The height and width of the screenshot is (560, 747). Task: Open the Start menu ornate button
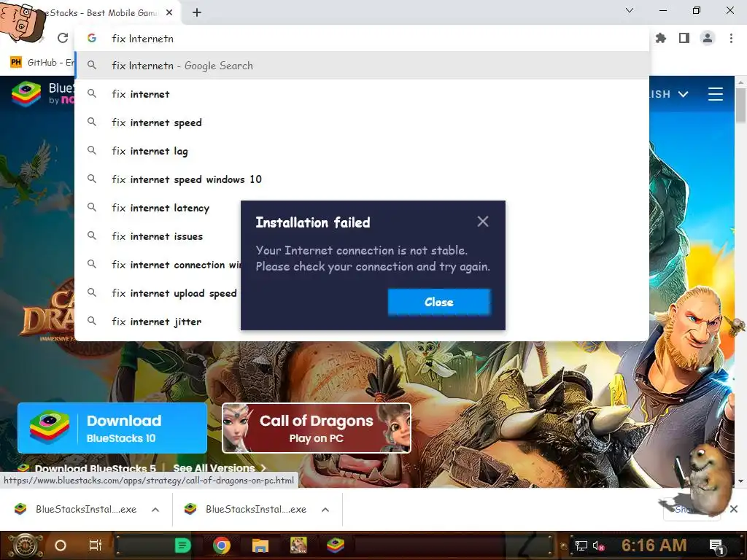(24, 545)
